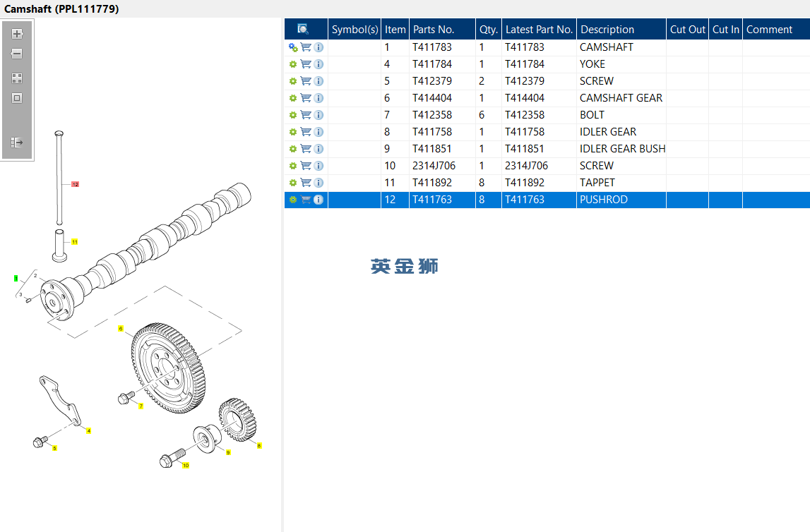Screen dimensions: 810x532
Task: Add CAMSHAFT GEAR to cart
Action: click(306, 98)
